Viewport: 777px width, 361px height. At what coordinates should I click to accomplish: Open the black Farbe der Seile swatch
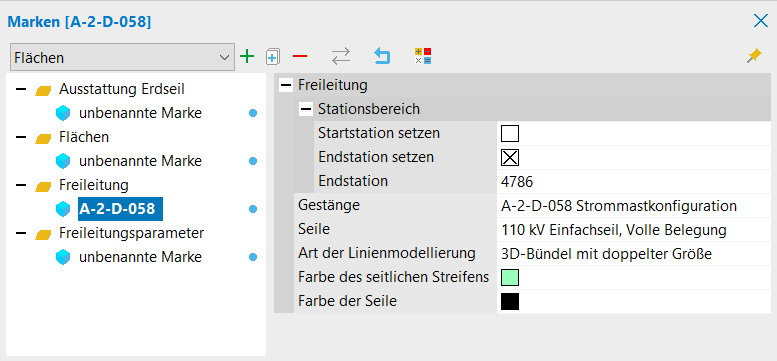(510, 301)
